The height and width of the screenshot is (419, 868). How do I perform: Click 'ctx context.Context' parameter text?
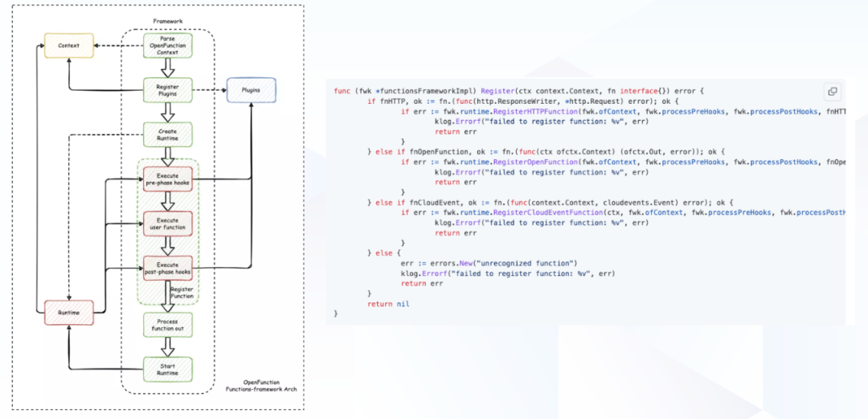pyautogui.click(x=560, y=91)
